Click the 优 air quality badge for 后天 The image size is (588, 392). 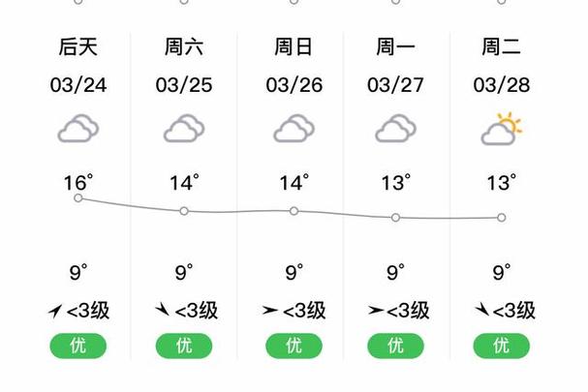78,346
